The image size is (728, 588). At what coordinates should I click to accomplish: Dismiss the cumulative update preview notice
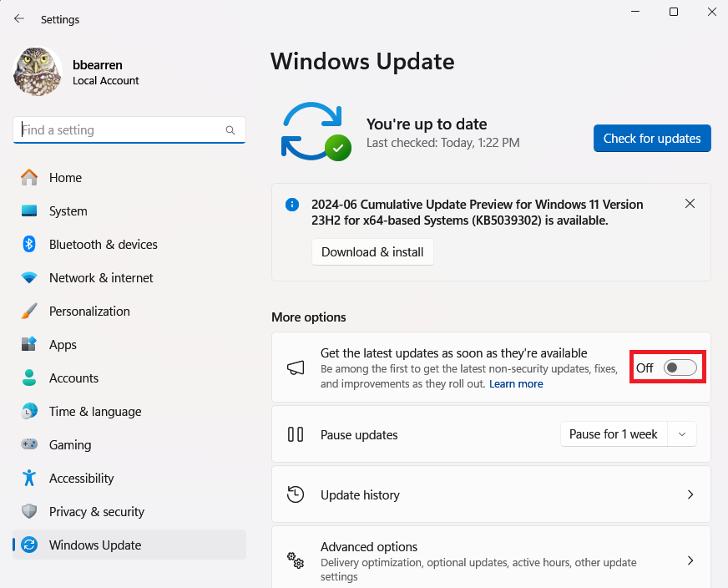[690, 204]
